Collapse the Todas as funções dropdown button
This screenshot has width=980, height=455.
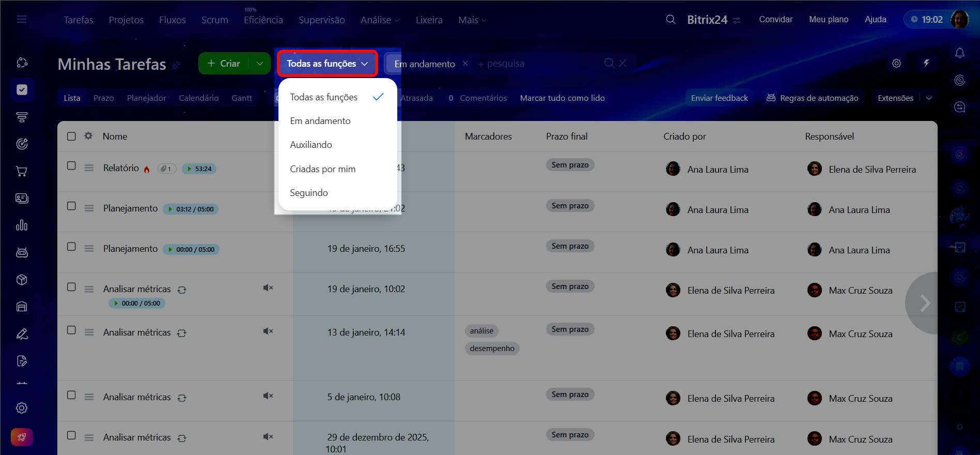coord(327,64)
